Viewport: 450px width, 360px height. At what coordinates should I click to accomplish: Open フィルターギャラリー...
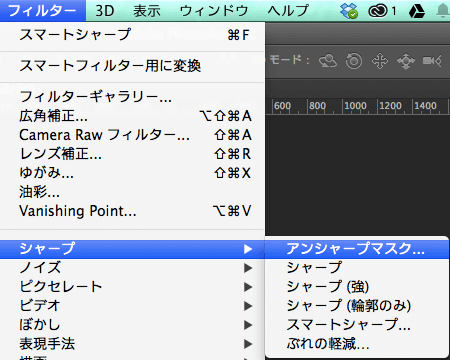133,97
